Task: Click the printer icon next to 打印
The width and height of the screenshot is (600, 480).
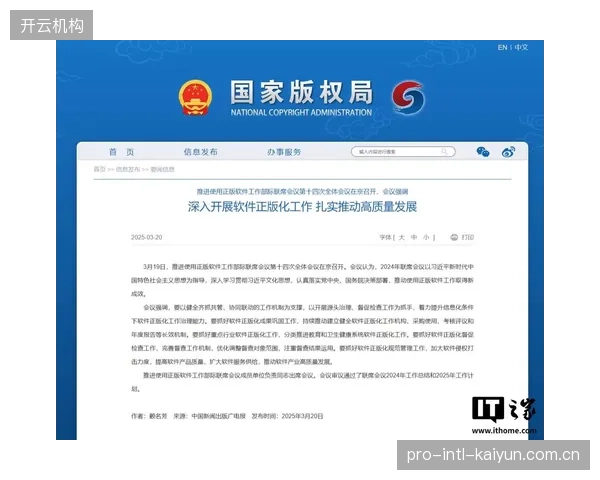Action: pos(454,237)
